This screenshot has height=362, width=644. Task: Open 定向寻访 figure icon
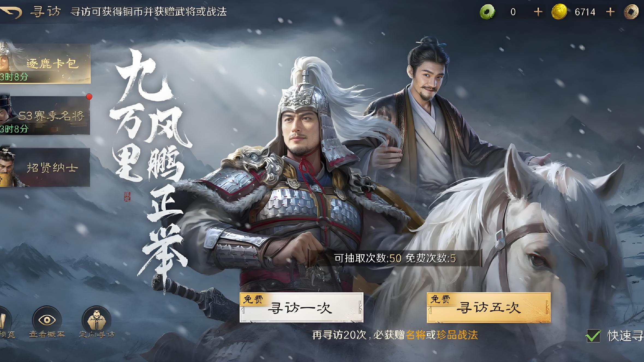tap(96, 320)
